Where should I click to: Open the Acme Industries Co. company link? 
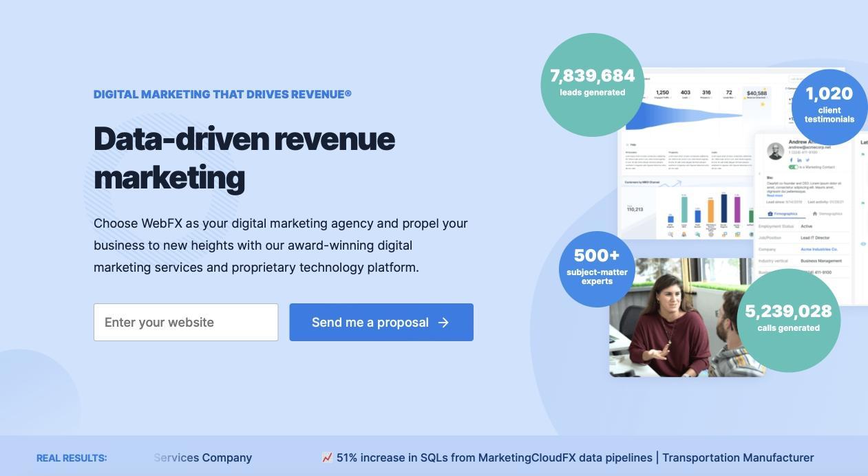pyautogui.click(x=818, y=249)
